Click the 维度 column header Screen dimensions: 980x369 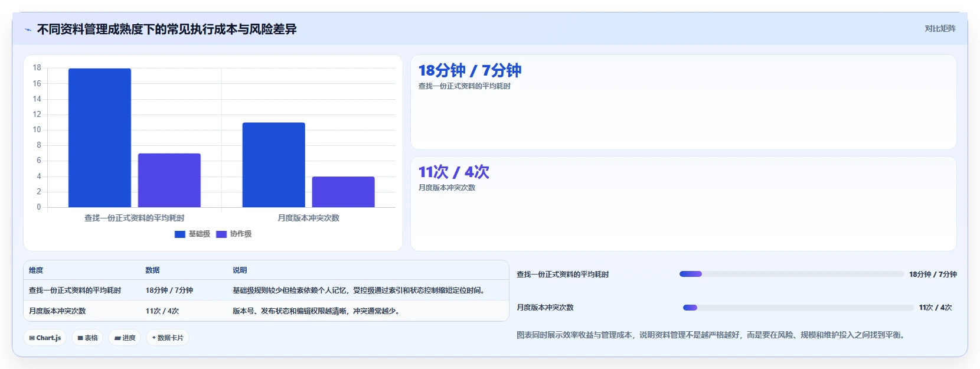(36, 270)
